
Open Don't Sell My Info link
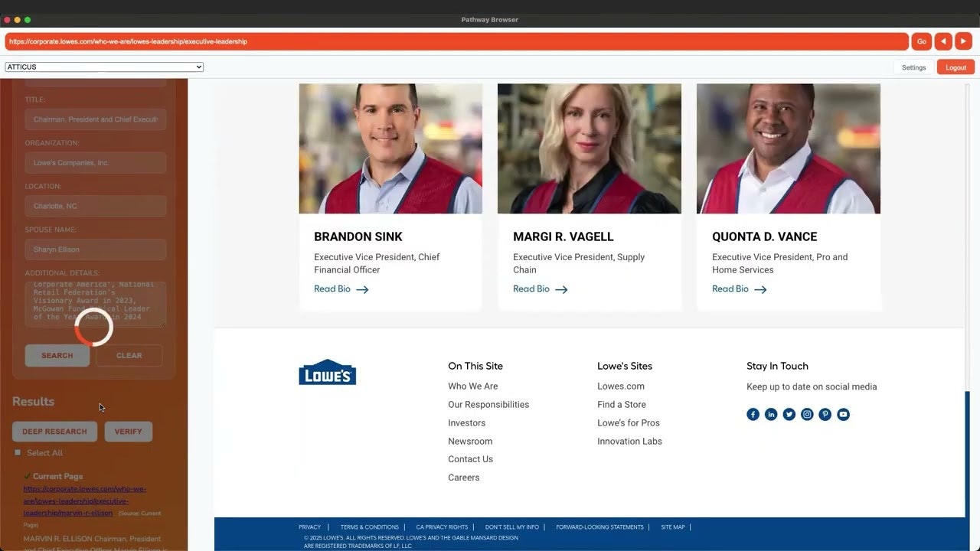point(512,527)
